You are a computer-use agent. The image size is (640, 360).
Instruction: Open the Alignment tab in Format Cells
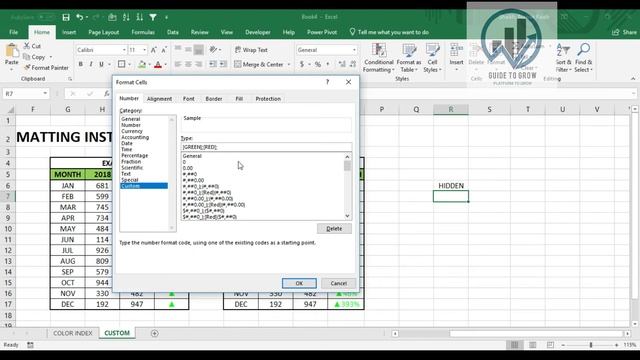point(159,99)
